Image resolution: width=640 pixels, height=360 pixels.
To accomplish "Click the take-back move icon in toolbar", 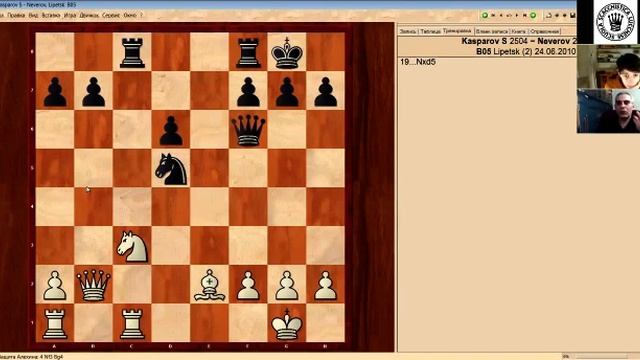I will click(509, 16).
